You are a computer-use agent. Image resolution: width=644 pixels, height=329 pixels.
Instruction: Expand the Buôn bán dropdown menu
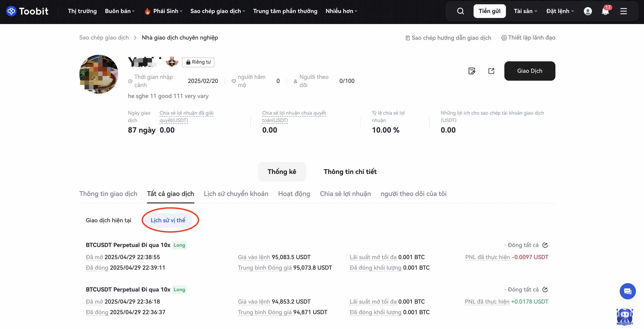[120, 11]
